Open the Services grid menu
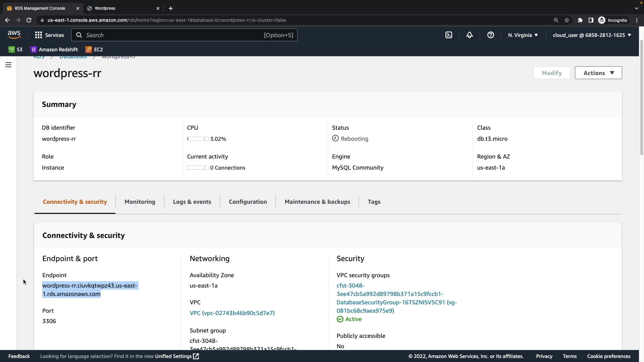This screenshot has height=362, width=644. [x=49, y=35]
